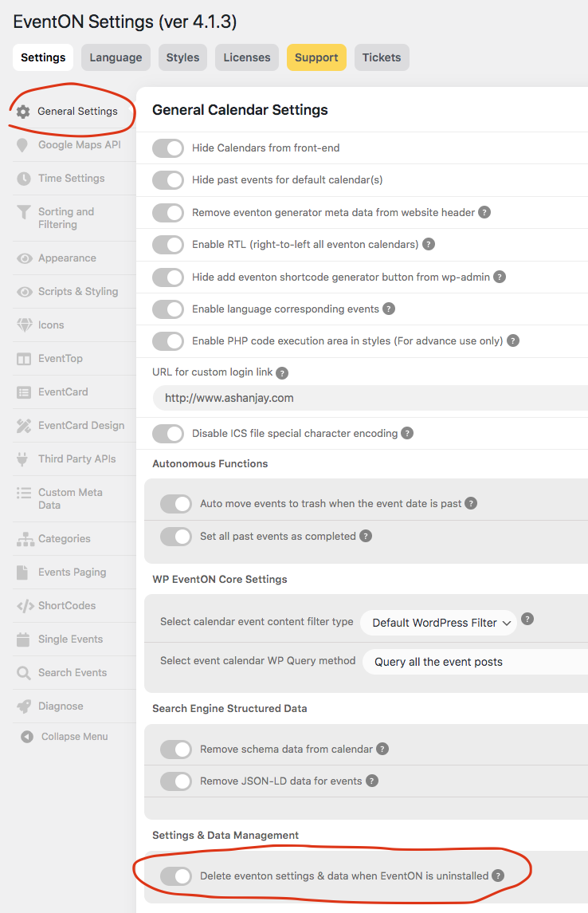Open the calendar event content filter dropdown
This screenshot has height=913, width=588.
438,623
